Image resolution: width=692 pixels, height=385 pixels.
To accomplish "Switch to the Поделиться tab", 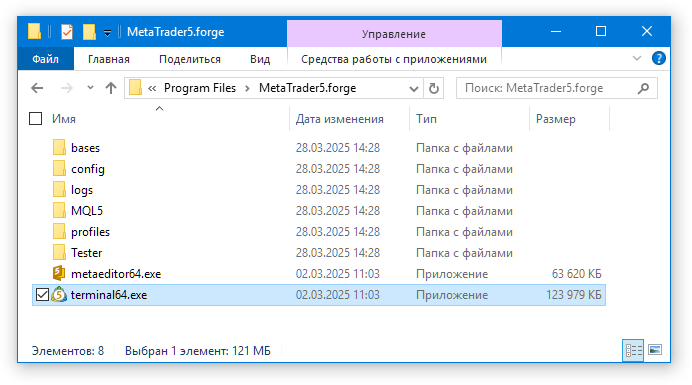I will [x=190, y=59].
